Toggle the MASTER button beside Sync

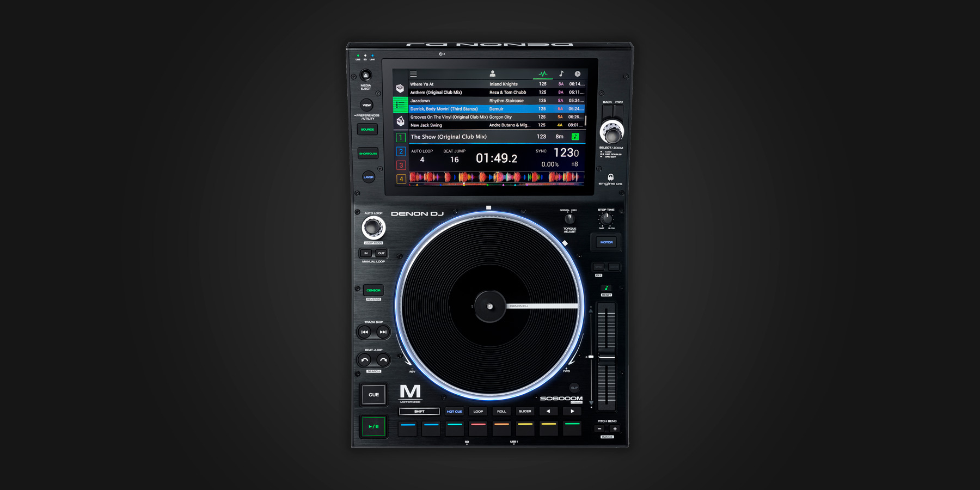[x=614, y=267]
